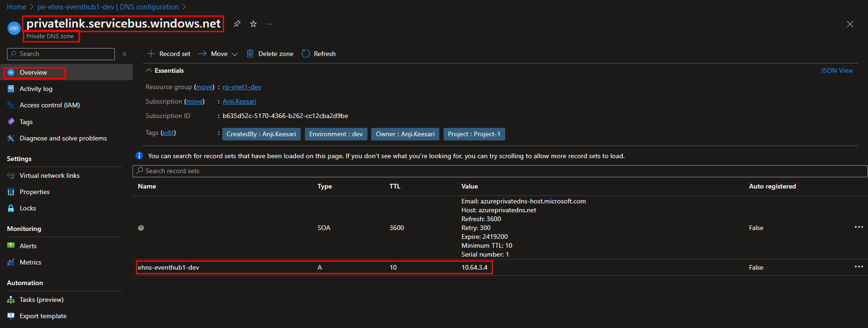The height and width of the screenshot is (328, 868).
Task: Open Virtual network links settings
Action: [49, 175]
